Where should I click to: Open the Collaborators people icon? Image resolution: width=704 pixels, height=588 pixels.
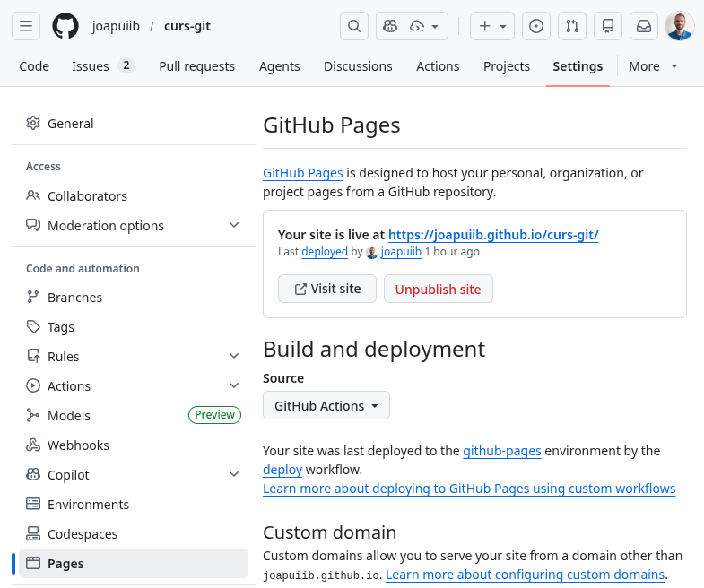click(33, 195)
